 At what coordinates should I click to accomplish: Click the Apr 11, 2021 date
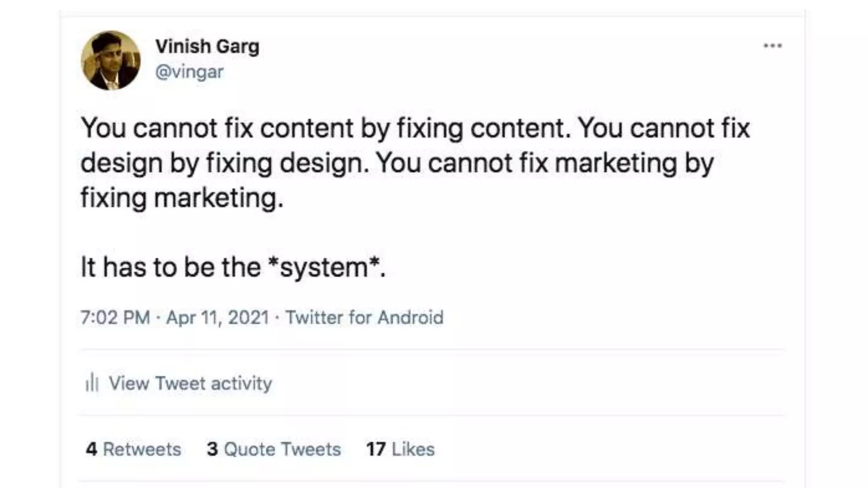coord(218,317)
